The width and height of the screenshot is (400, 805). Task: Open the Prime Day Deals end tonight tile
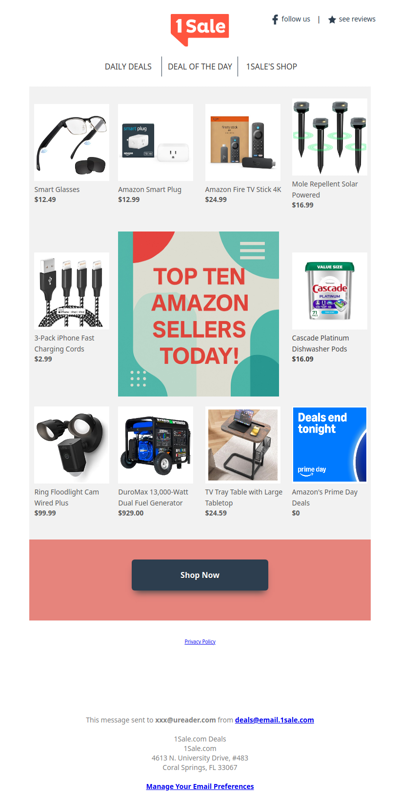[x=330, y=445]
